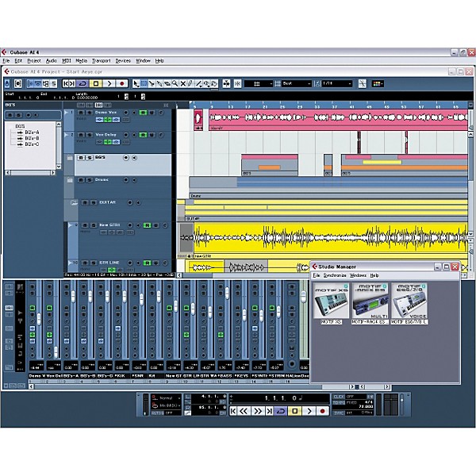Select the Mute (X) tool
Viewport: 476px width, 476px height.
183,83
